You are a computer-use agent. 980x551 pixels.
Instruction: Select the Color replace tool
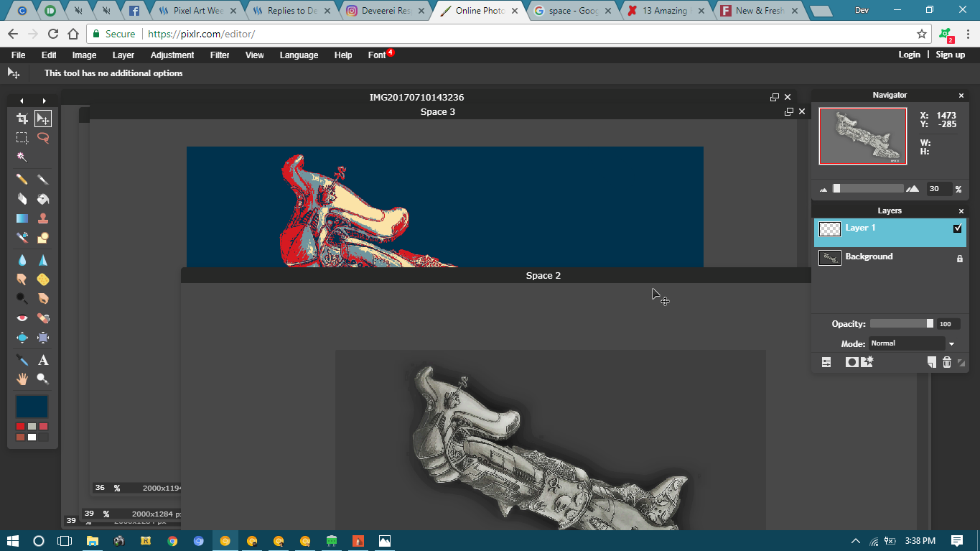click(22, 238)
